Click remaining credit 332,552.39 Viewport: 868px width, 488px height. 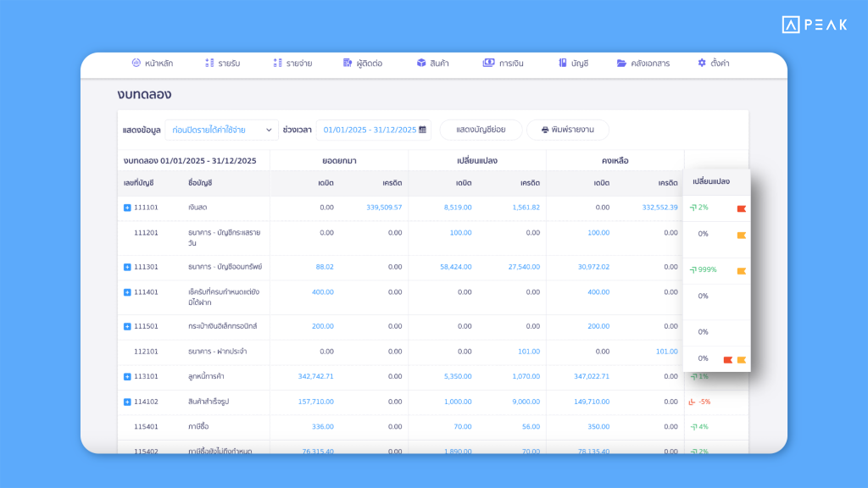[659, 208]
